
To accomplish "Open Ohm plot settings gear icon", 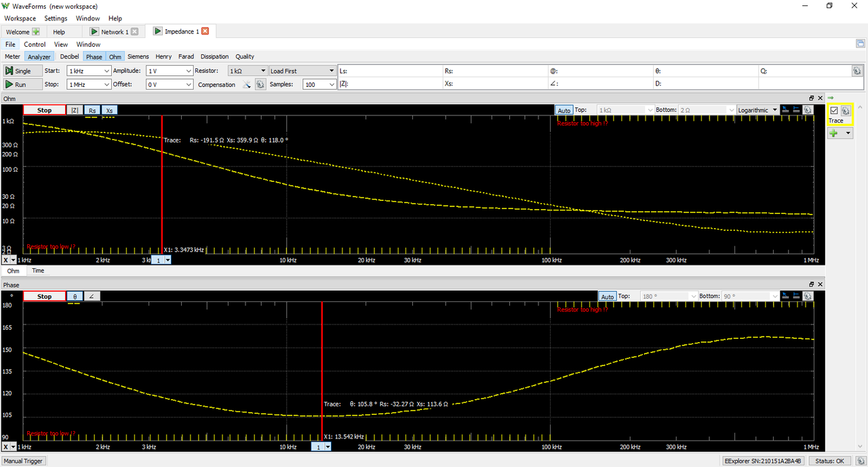I will 807,110.
